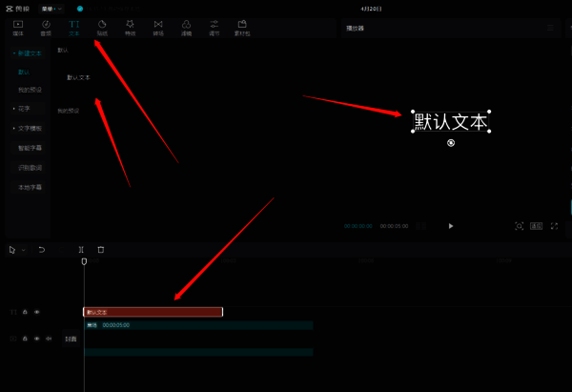Open the 媒体 (Media) tab

tap(18, 28)
